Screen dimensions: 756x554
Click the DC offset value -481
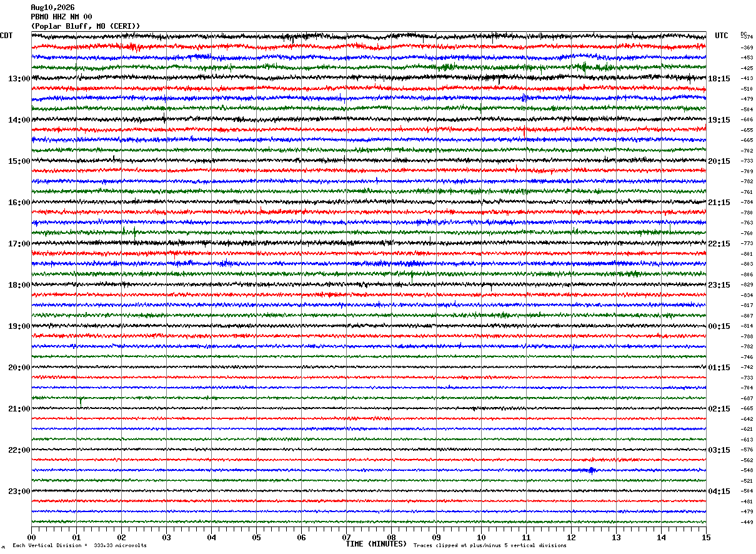coord(747,501)
